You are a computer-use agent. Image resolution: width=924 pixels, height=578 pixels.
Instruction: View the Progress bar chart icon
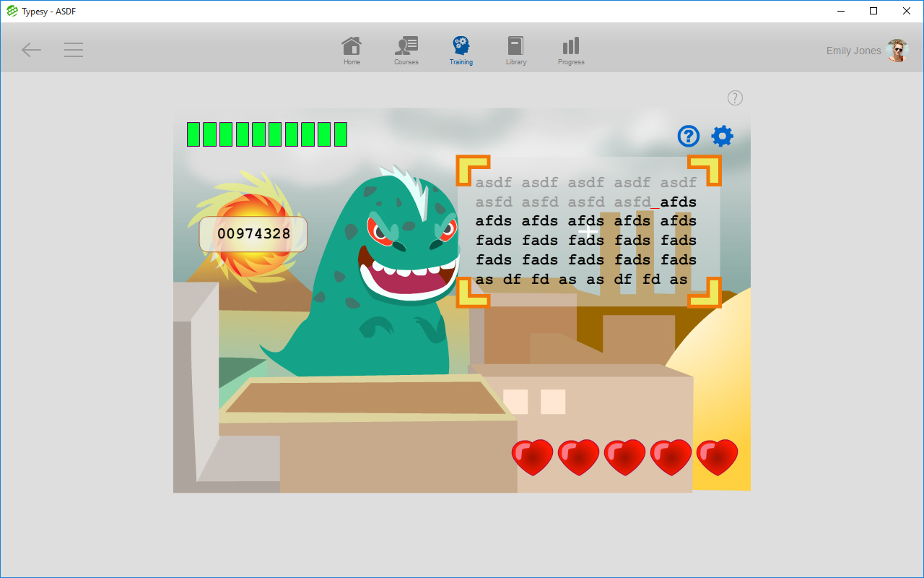click(x=571, y=51)
